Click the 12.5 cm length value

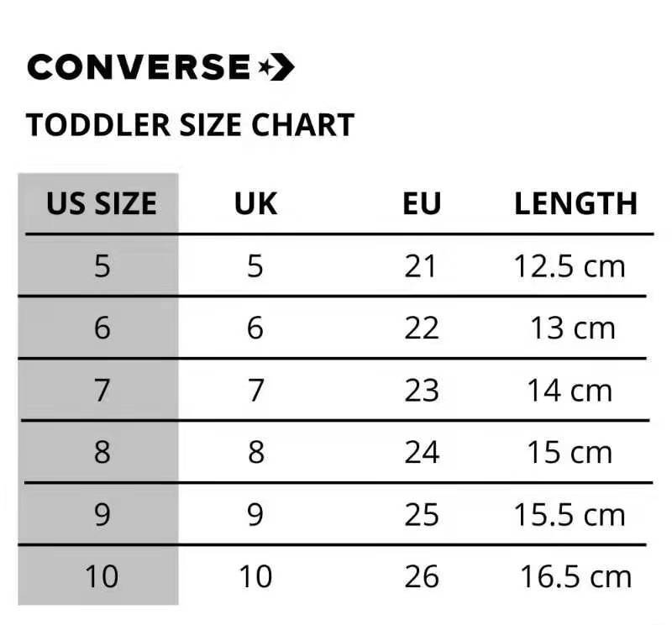pyautogui.click(x=570, y=266)
